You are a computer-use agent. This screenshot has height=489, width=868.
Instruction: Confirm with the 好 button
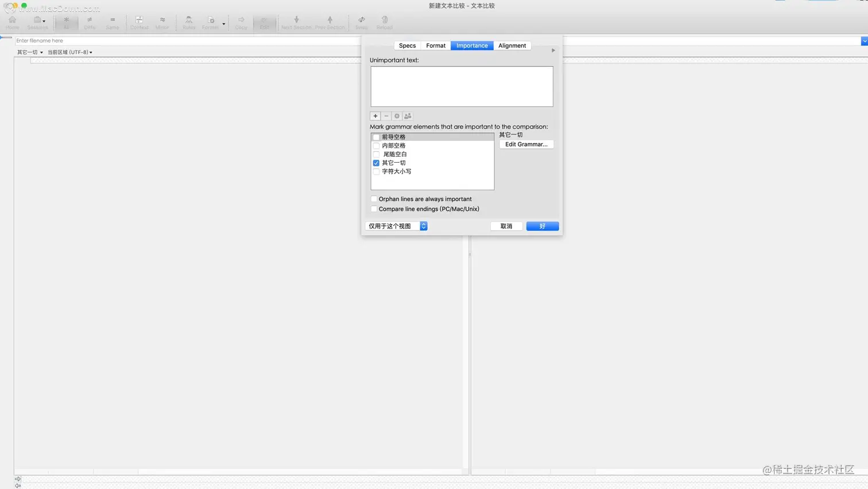[542, 226]
